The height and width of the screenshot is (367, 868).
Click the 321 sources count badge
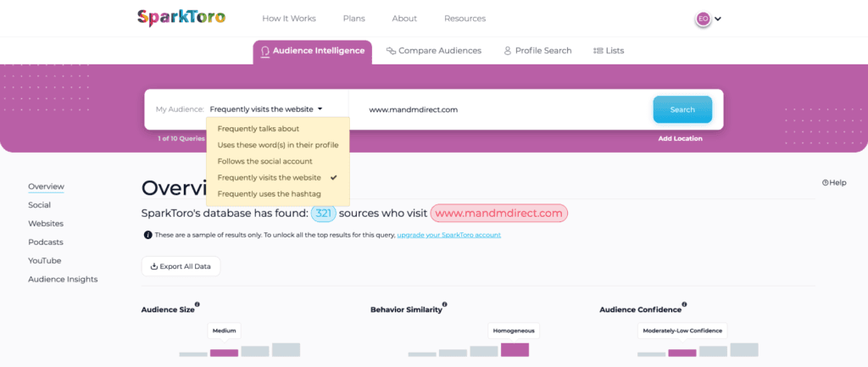323,213
